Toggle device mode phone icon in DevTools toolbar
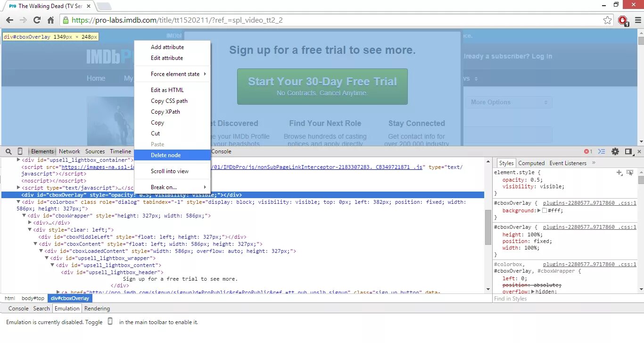 (20, 151)
